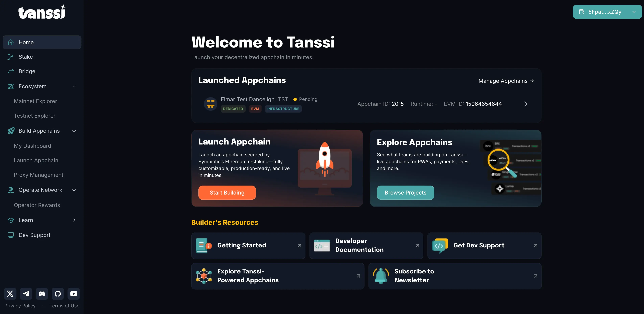Go to Home in sidebar
644x314 pixels.
[x=42, y=42]
